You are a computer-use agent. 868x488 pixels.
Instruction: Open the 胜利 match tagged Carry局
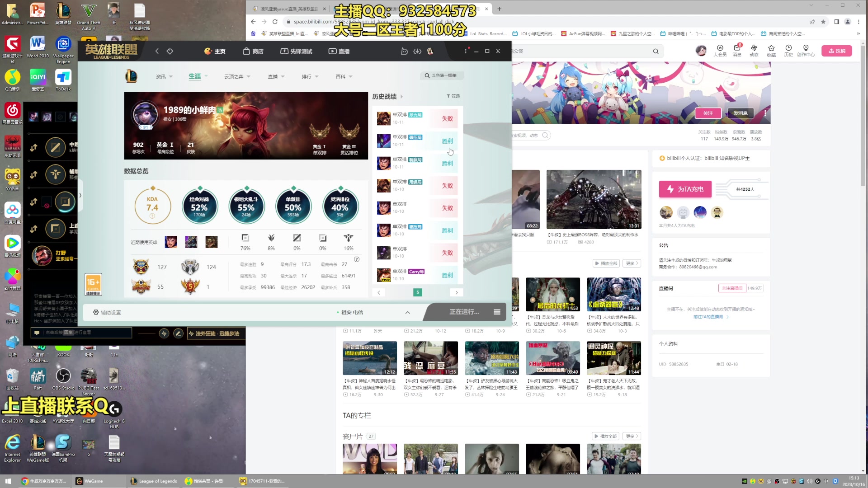click(417, 275)
